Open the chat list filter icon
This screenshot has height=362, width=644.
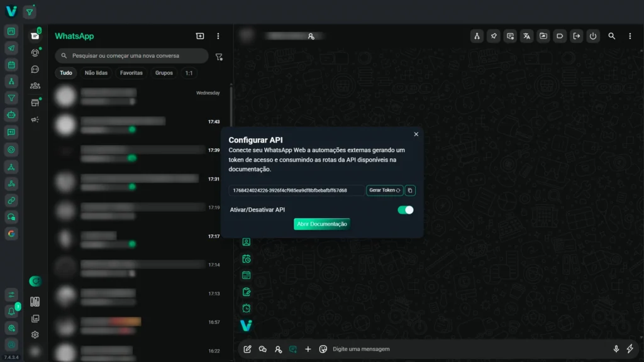(219, 57)
